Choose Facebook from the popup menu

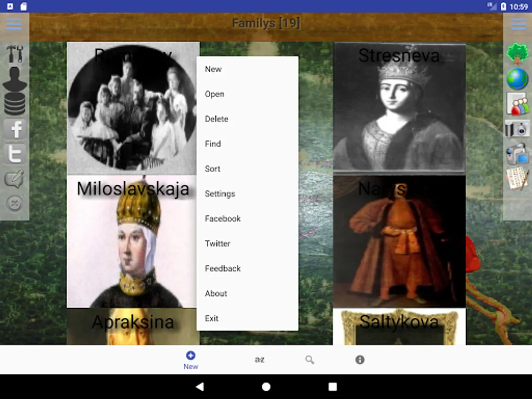(x=247, y=219)
